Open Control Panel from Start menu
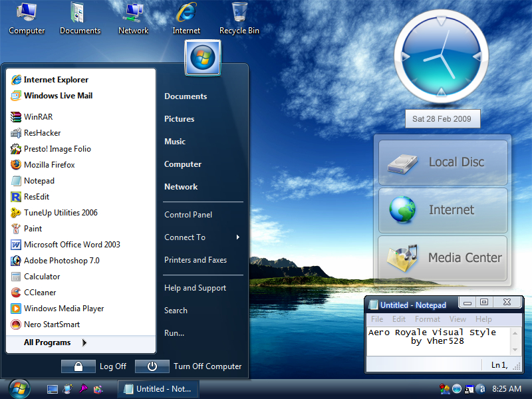This screenshot has width=532, height=399. click(188, 215)
